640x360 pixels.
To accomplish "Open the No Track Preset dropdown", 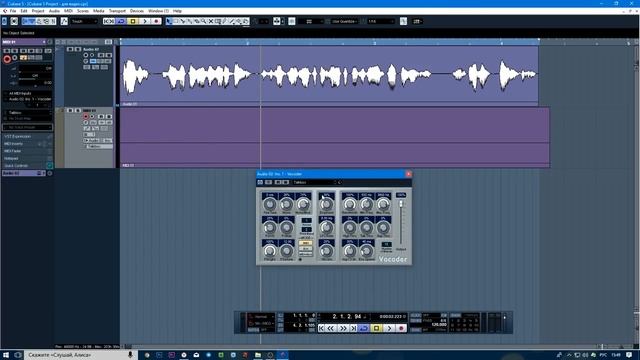I will point(27,127).
